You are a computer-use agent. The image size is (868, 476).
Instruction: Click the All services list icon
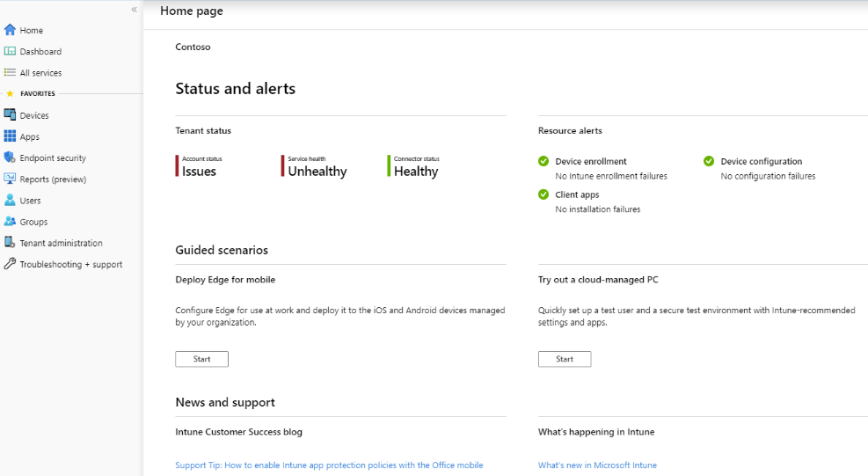click(x=10, y=73)
